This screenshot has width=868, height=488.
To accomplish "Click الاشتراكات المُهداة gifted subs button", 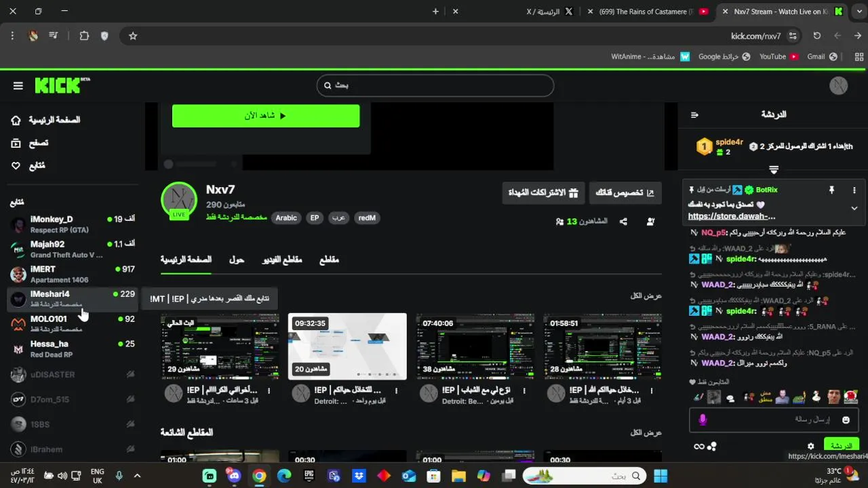I will click(x=543, y=192).
